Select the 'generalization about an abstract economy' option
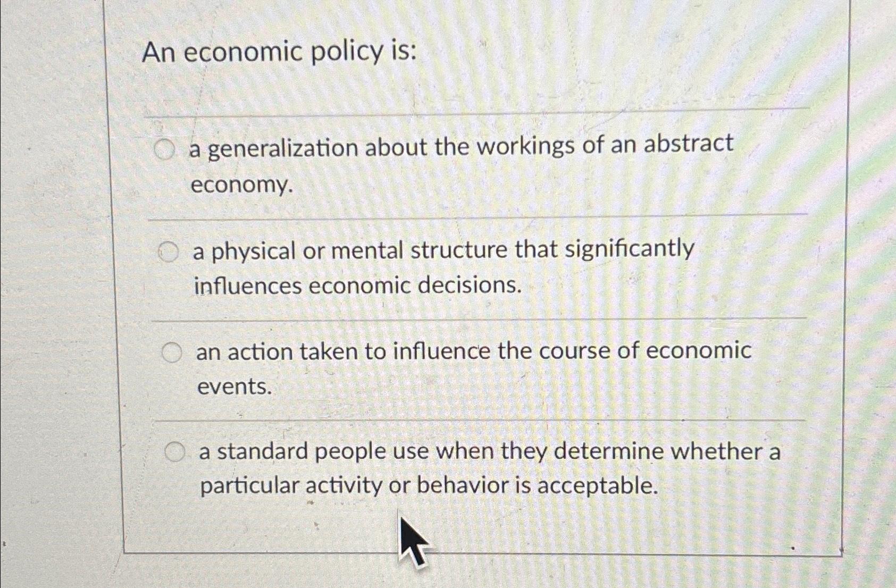Viewport: 896px width, 588px height. tap(165, 149)
